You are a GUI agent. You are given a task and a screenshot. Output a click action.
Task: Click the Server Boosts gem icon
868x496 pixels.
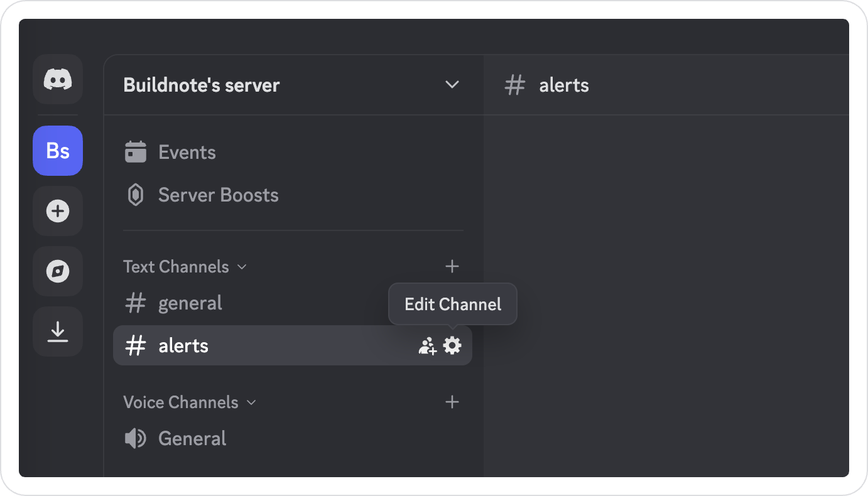pyautogui.click(x=136, y=195)
